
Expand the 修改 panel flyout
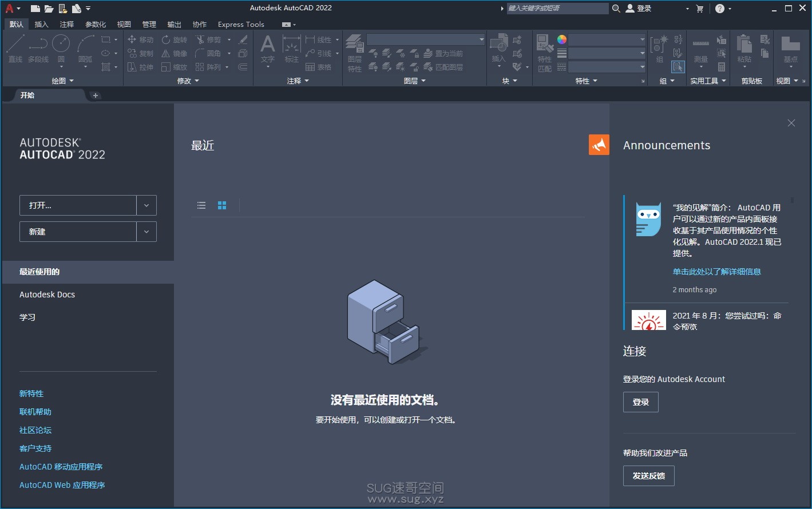click(x=188, y=81)
